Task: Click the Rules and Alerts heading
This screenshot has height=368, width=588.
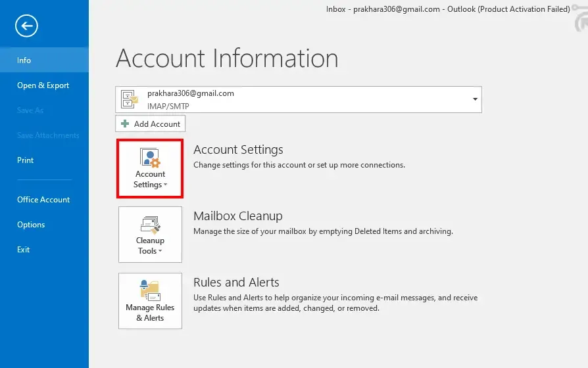Action: click(x=236, y=283)
